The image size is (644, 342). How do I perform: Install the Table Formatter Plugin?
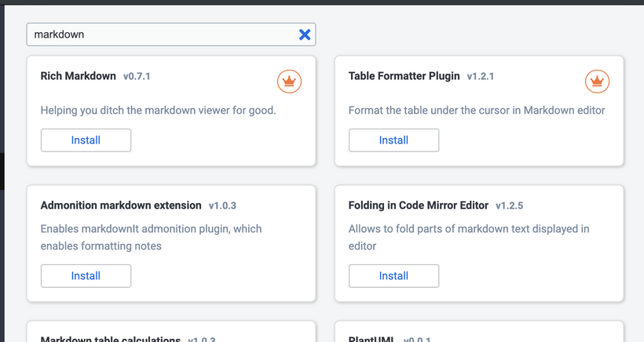[394, 140]
